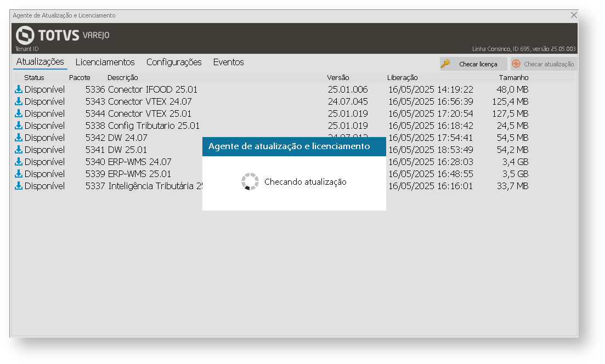Sort by the Versão column header
This screenshot has width=605, height=364.
tap(338, 77)
